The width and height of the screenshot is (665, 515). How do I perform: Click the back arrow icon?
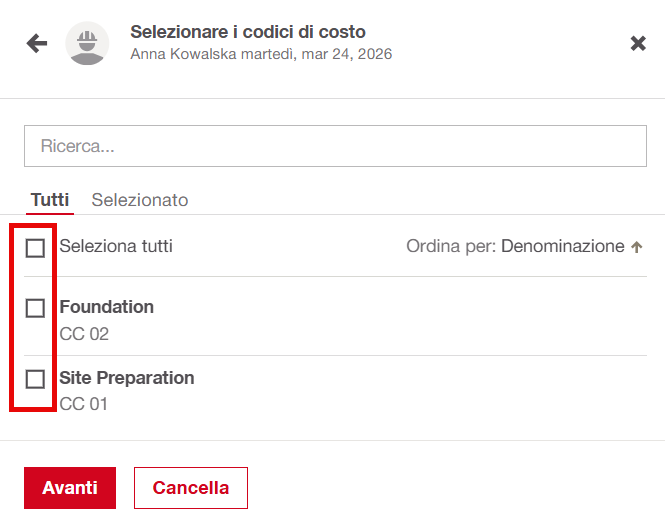tap(37, 43)
